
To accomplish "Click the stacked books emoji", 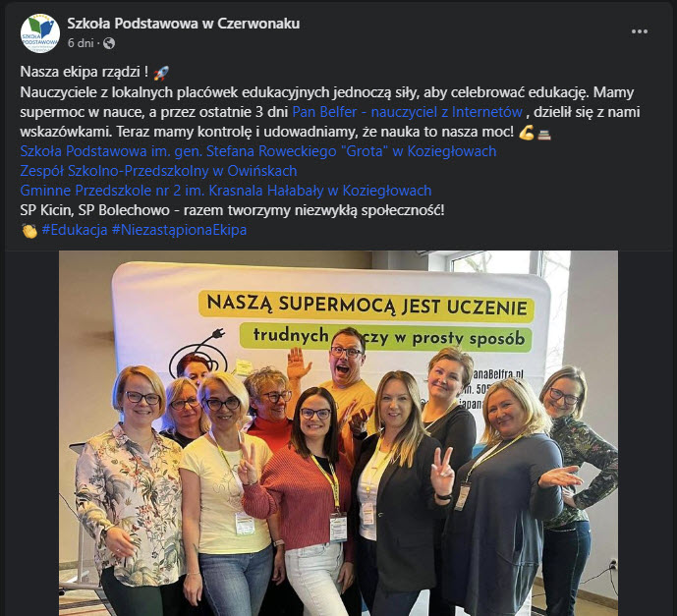I will (x=544, y=135).
